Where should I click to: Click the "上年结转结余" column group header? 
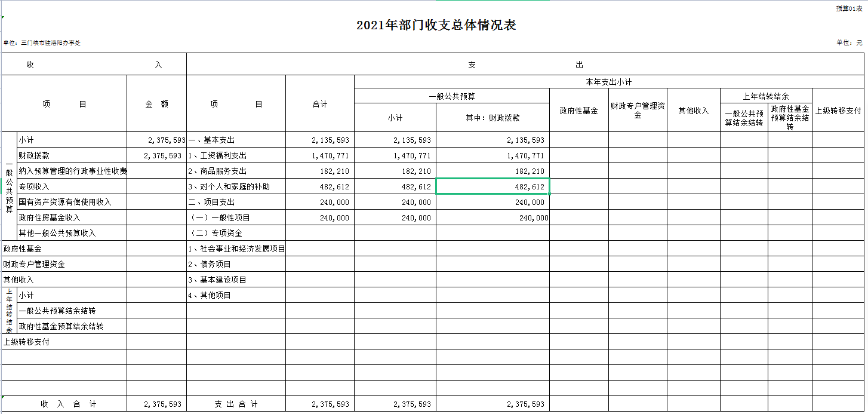(x=766, y=96)
